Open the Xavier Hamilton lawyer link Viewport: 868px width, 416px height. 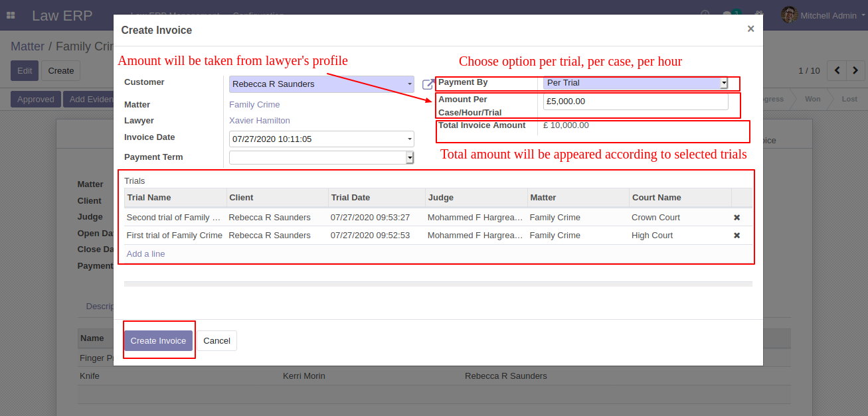pos(260,121)
